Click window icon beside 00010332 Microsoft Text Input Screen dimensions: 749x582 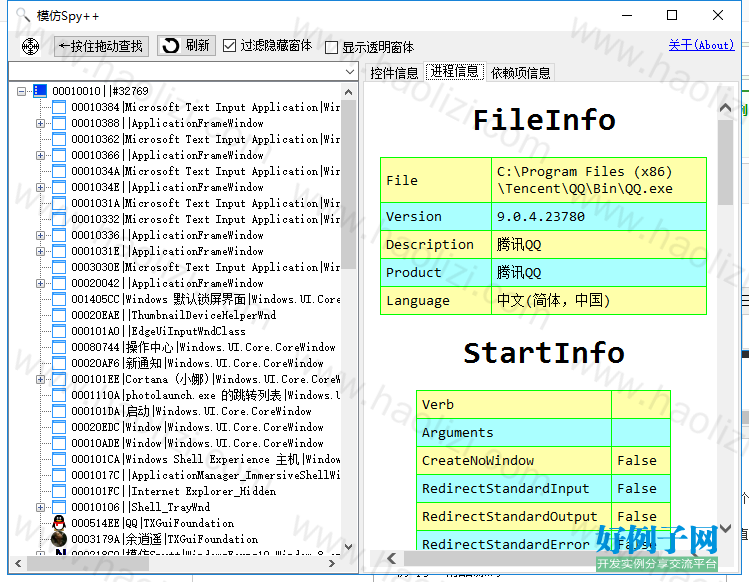point(59,219)
